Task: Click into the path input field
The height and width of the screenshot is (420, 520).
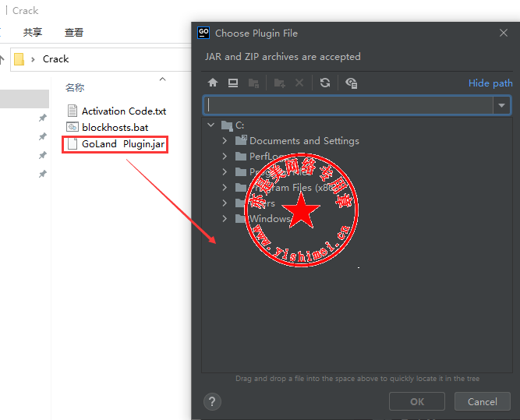Action: coord(348,105)
